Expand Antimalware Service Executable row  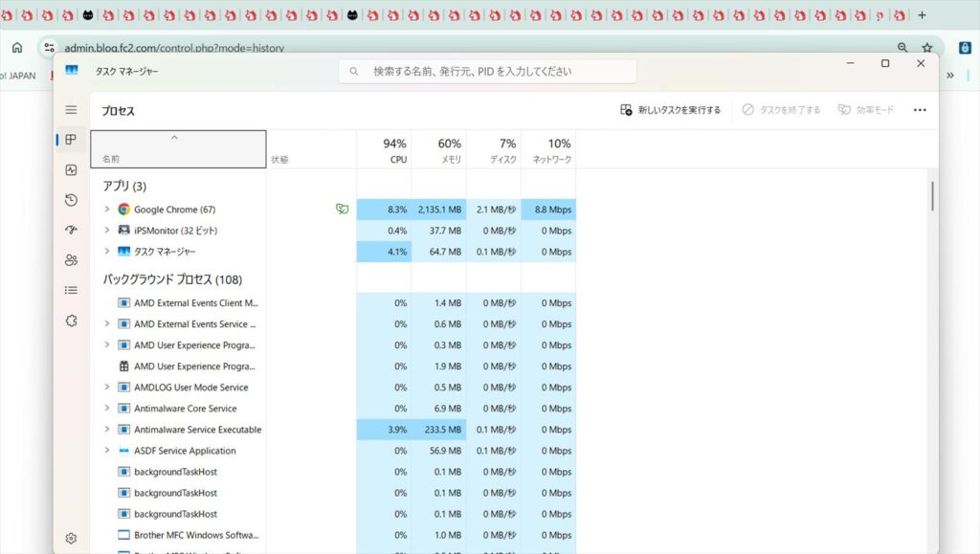click(107, 430)
